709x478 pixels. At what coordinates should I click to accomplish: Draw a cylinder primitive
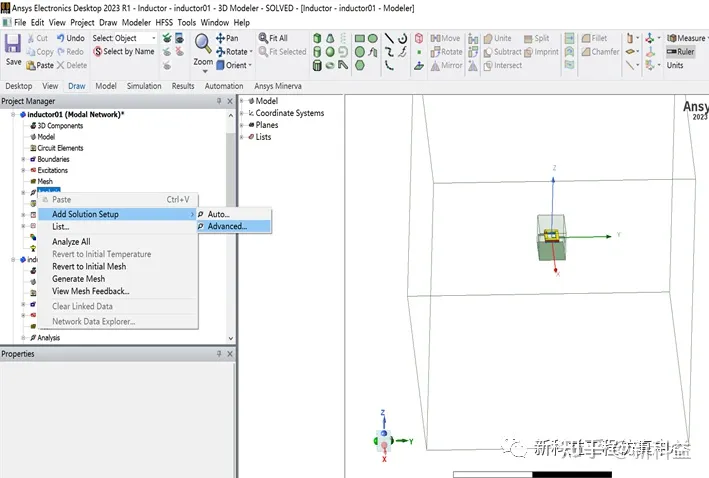tap(317, 52)
